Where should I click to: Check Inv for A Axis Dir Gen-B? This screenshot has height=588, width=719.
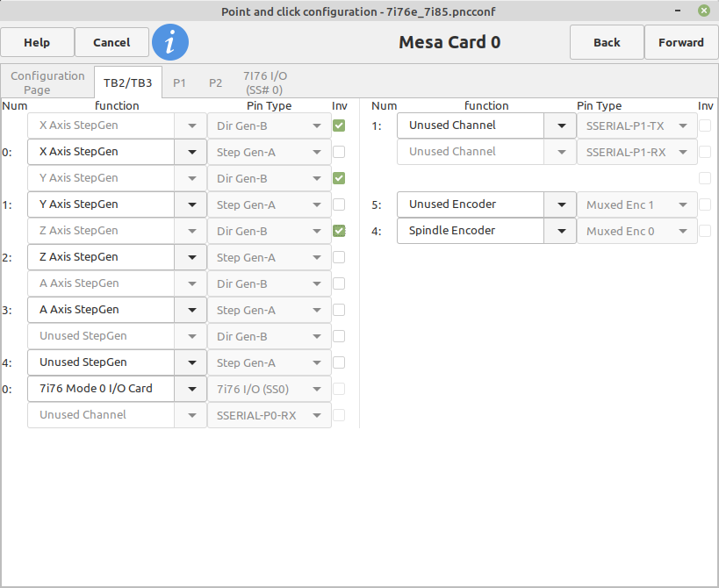click(x=339, y=283)
